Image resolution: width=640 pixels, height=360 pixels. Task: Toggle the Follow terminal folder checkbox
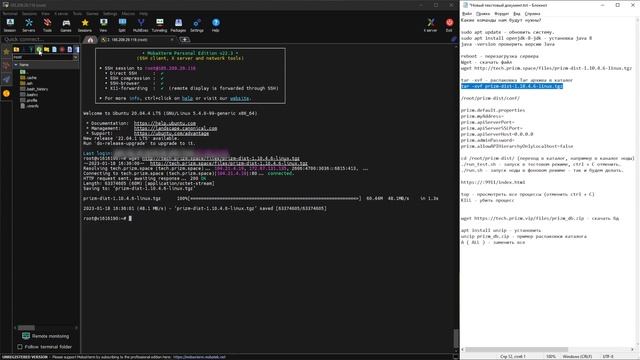pos(20,347)
